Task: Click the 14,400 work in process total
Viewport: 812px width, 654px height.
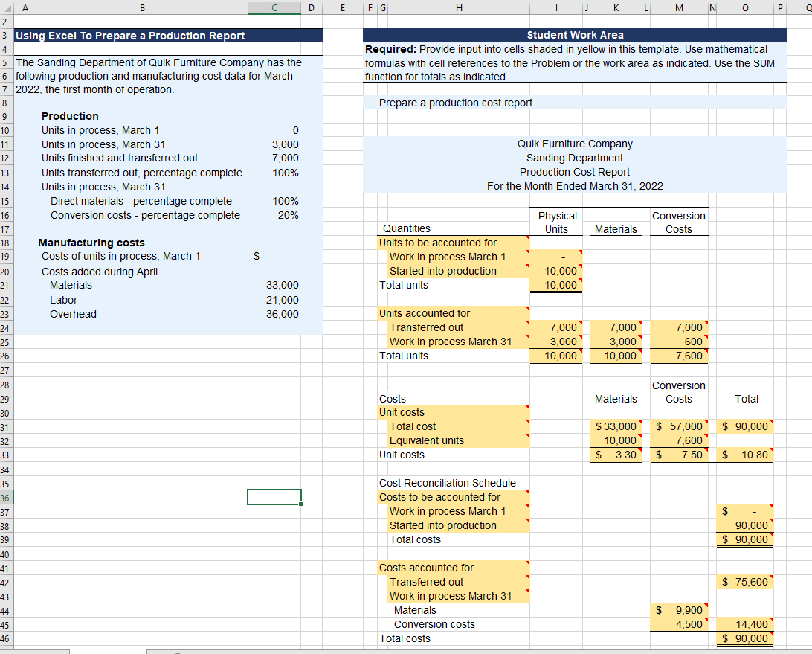Action: pos(744,624)
